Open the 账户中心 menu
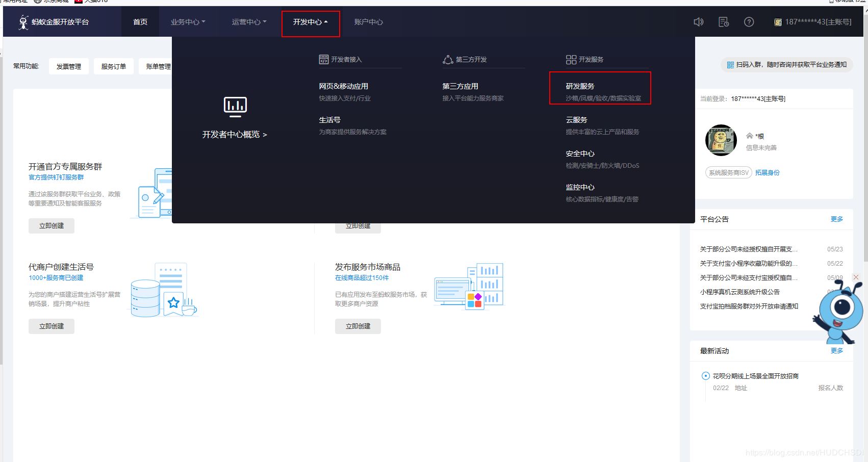Screen dimensions: 868x462 pos(369,22)
